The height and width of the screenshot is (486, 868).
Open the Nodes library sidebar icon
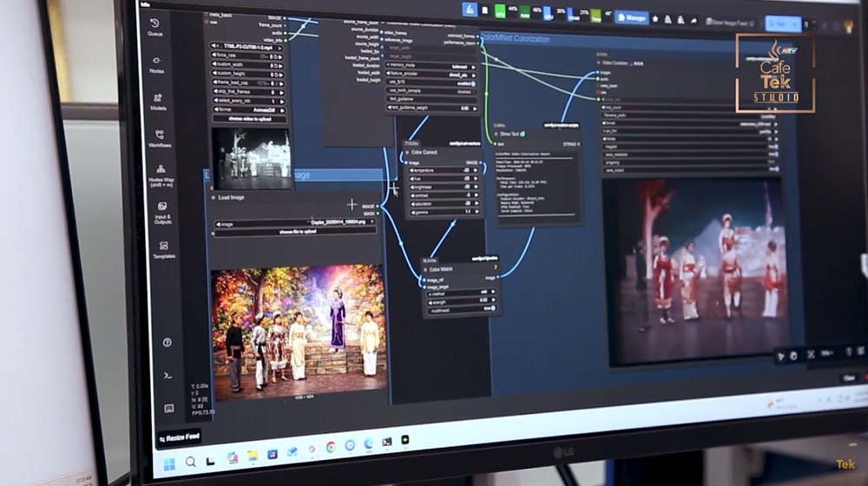156,64
